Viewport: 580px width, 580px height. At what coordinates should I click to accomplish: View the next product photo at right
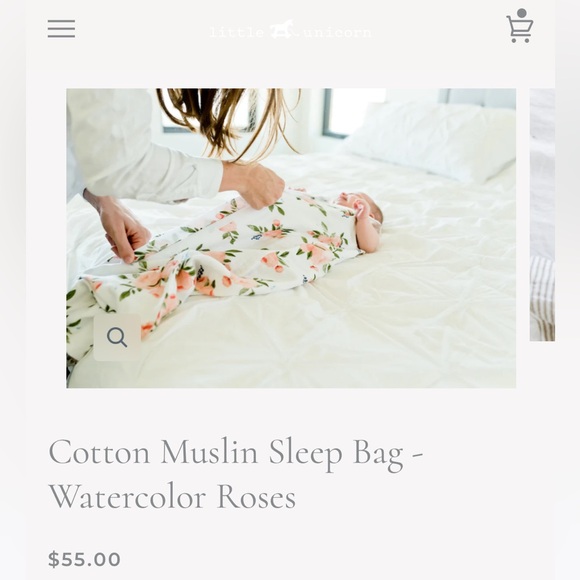click(542, 215)
